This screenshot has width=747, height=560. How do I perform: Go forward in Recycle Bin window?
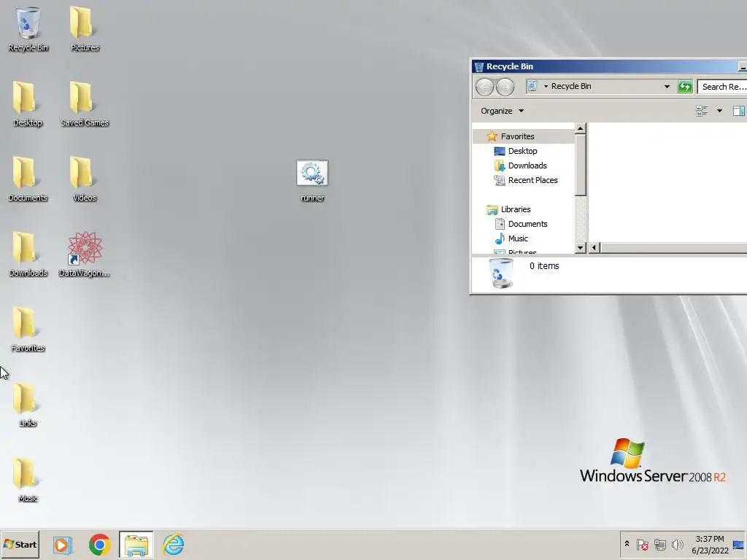[505, 87]
